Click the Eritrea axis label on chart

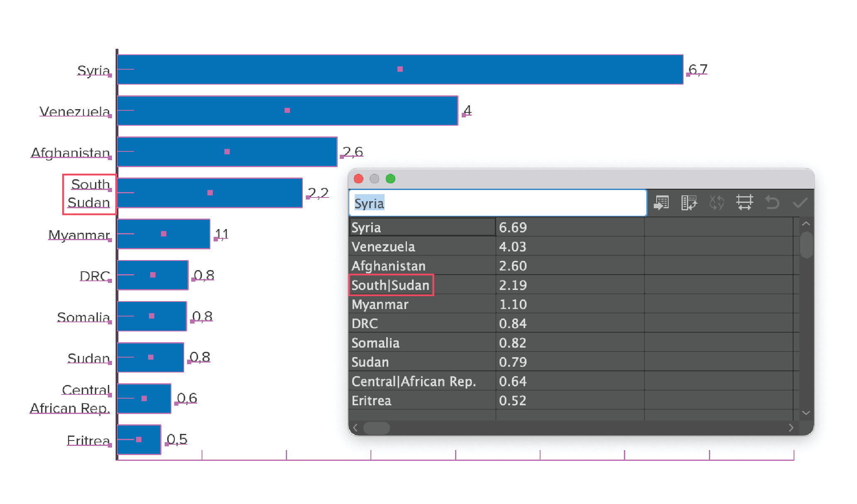[88, 441]
